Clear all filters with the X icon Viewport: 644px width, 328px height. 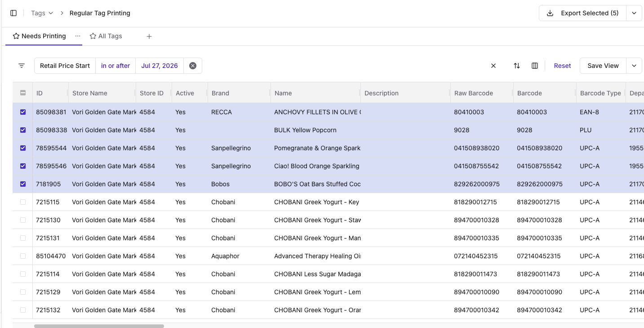click(493, 66)
